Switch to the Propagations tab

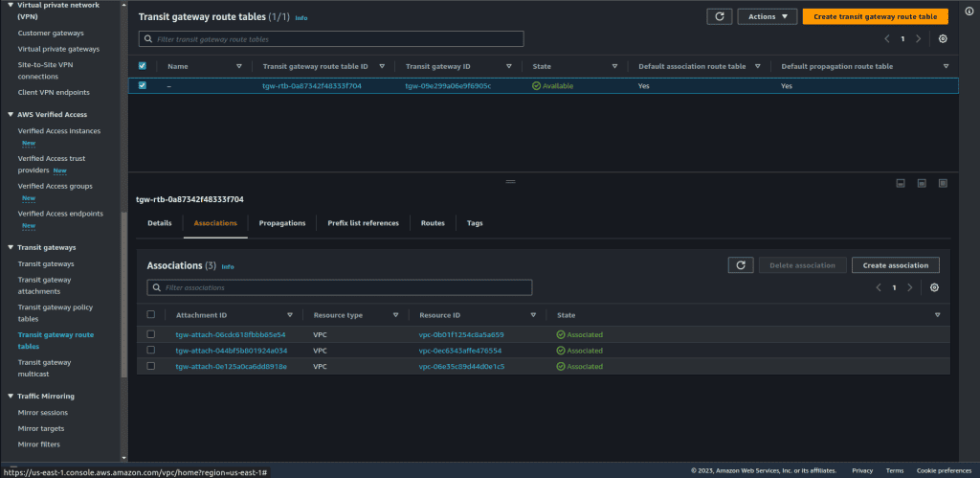(282, 223)
